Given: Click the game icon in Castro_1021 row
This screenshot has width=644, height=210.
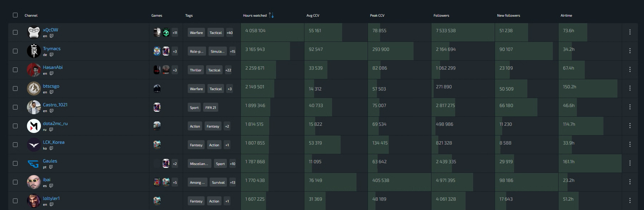Looking at the screenshot, I should (x=157, y=107).
